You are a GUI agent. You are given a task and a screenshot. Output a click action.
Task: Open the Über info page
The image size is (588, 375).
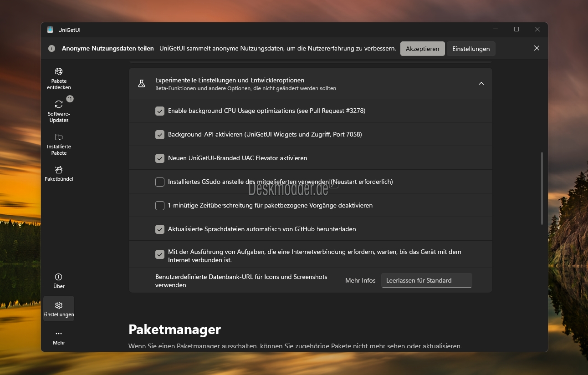click(59, 281)
